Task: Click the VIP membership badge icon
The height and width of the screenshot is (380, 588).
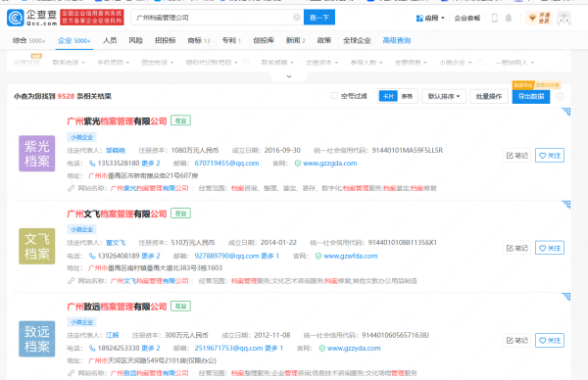Action: [x=538, y=18]
